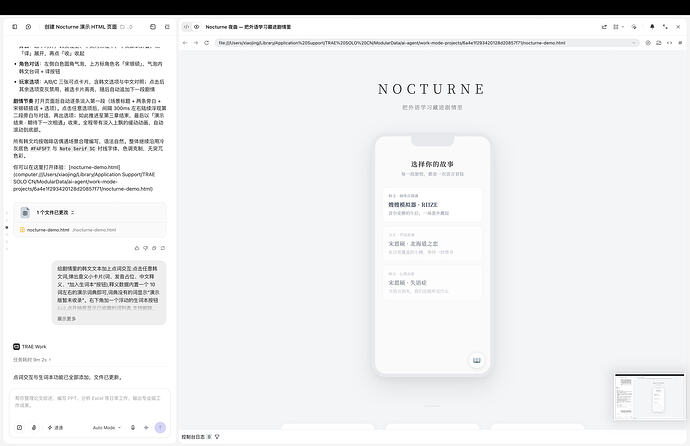Select the 搜搜模拟器 · RIIZE story card
The width and height of the screenshot is (690, 446).
point(432,205)
